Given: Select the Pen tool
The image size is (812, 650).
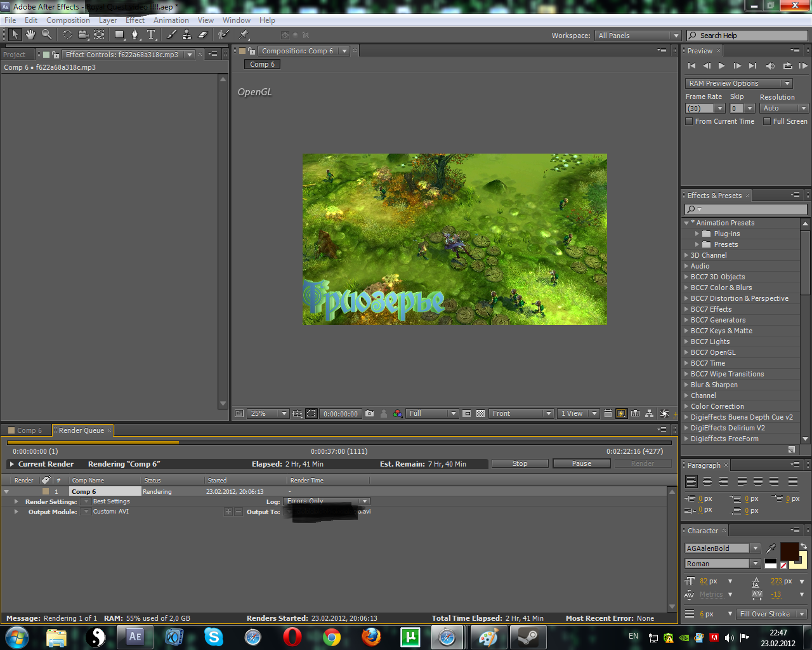Looking at the screenshot, I should coord(135,34).
